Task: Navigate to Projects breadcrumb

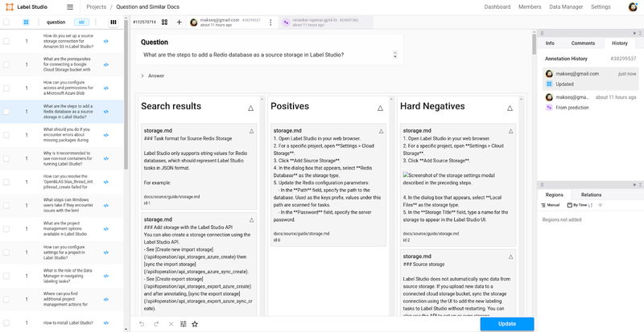Action: [x=96, y=7]
